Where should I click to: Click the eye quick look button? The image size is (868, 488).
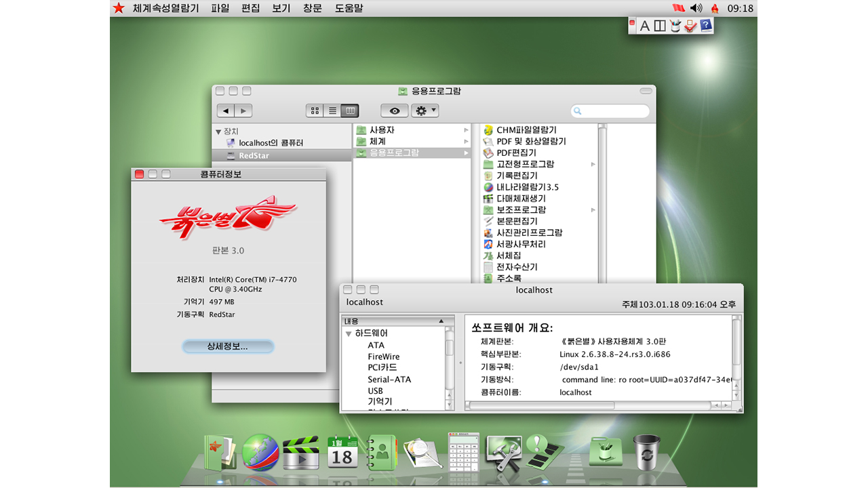point(395,110)
